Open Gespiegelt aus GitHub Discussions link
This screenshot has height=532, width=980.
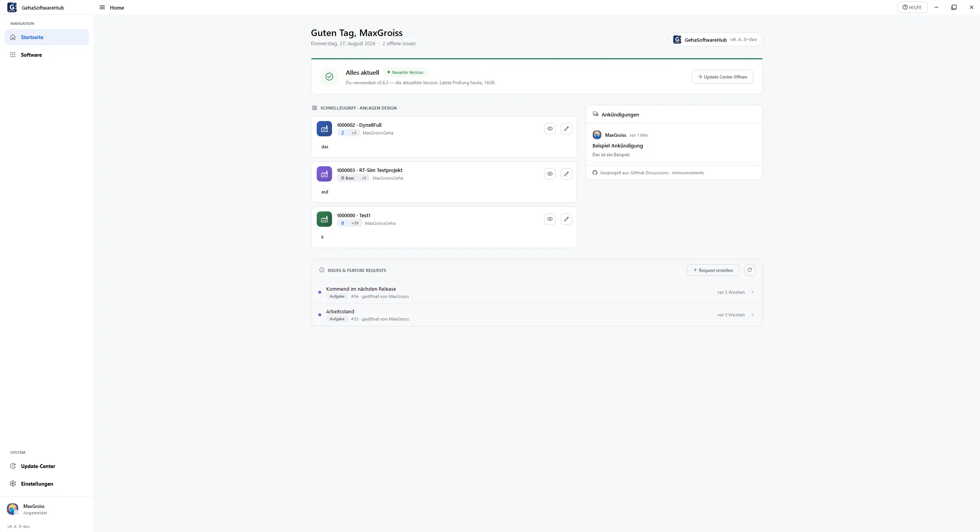(x=652, y=173)
